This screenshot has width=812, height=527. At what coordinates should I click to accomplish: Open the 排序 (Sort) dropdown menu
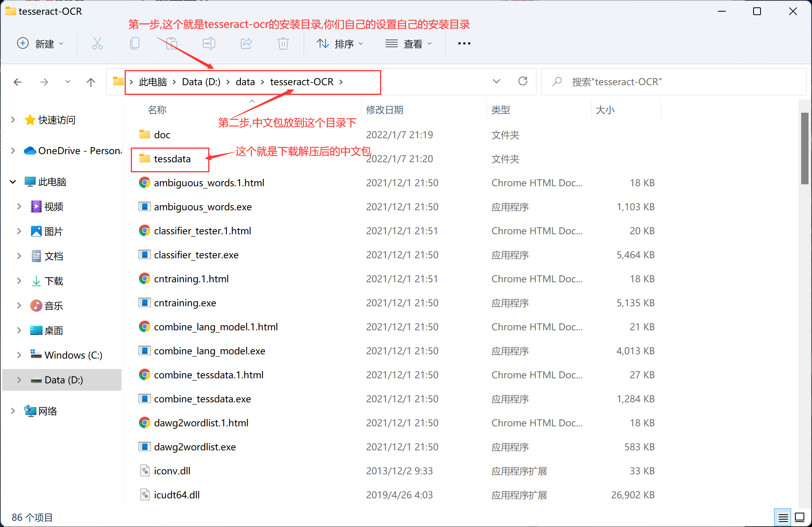pyautogui.click(x=340, y=43)
